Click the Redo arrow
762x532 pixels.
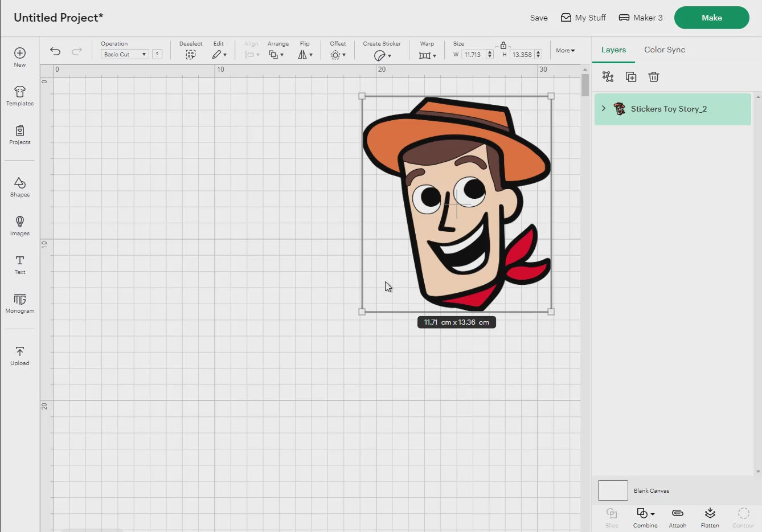coord(77,51)
